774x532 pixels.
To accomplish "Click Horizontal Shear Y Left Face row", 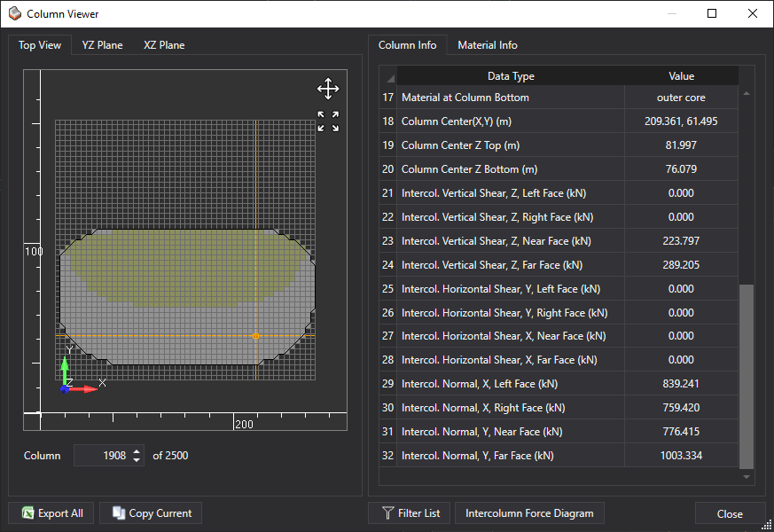I will coord(559,289).
